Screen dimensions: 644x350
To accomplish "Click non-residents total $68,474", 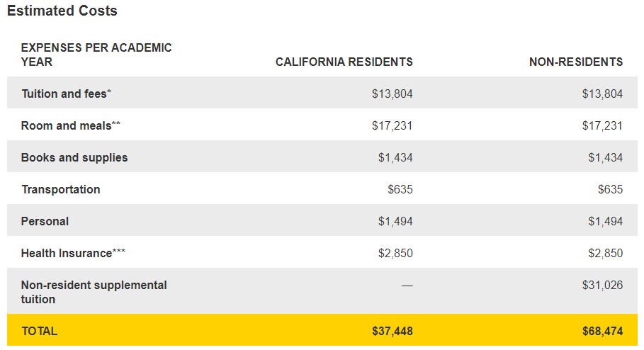I will (602, 331).
